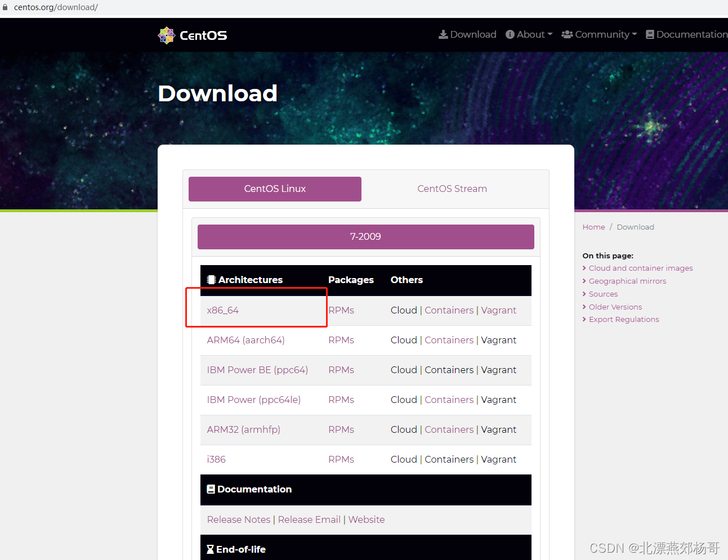
Task: Open the Release Email link
Action: point(309,519)
